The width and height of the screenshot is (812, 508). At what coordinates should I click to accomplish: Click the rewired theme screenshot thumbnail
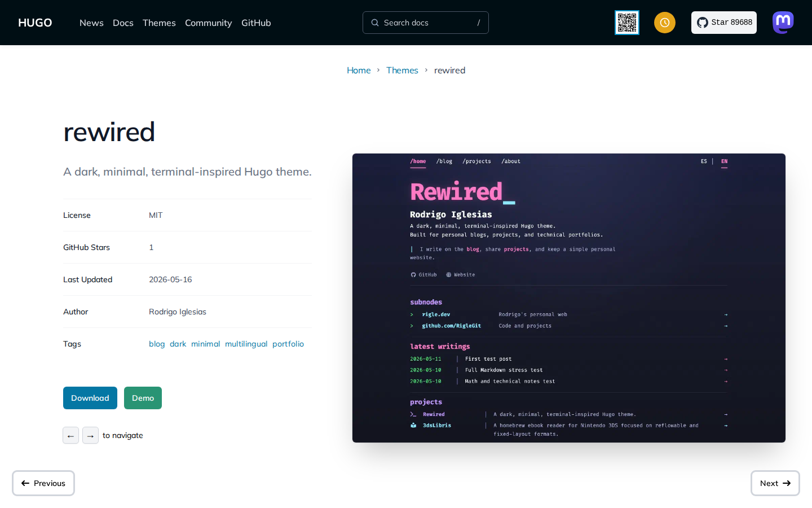569,298
